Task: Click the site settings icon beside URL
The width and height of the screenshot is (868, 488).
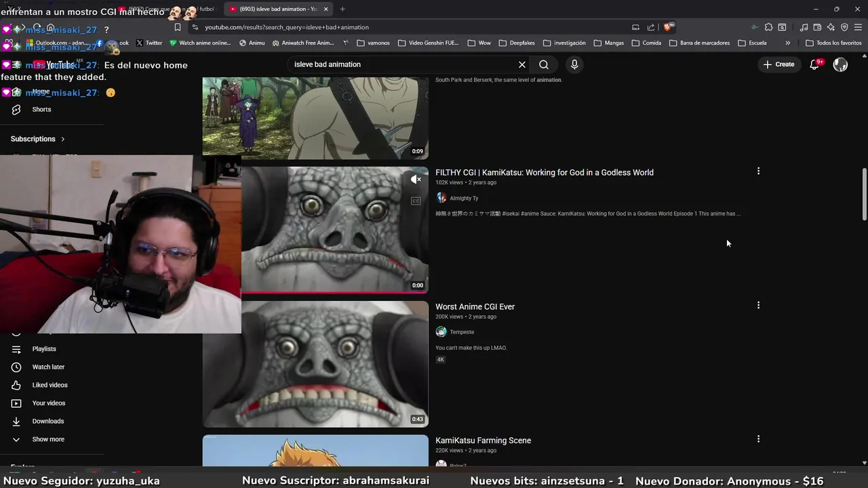Action: click(x=195, y=27)
